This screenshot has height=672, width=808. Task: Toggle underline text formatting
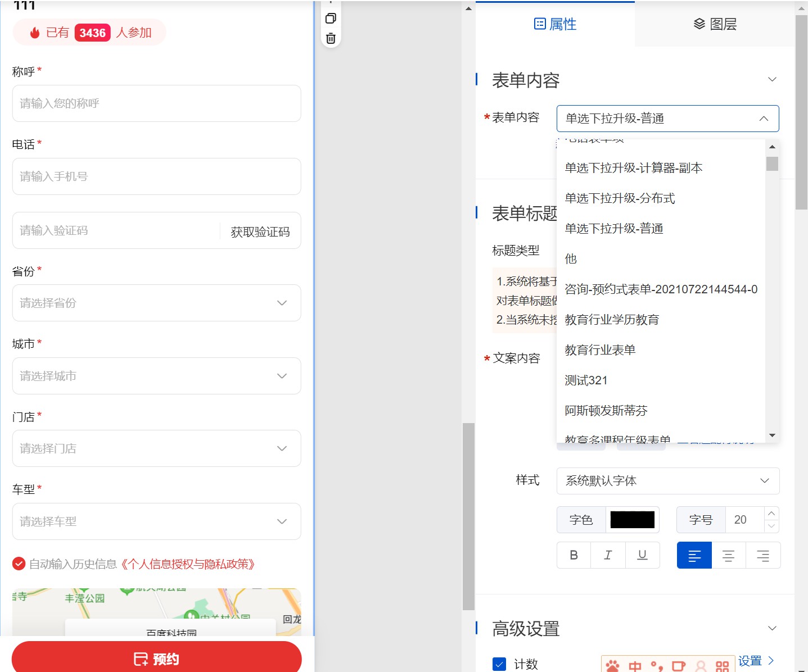(642, 555)
